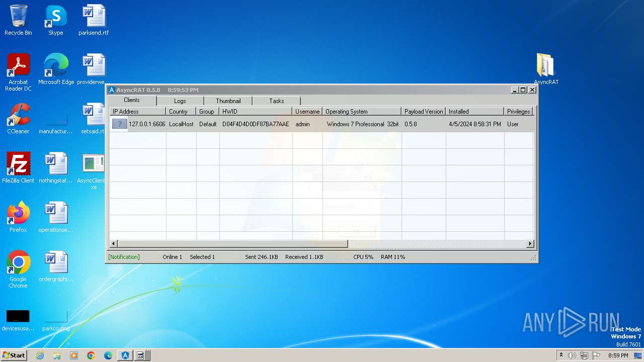Image resolution: width=644 pixels, height=362 pixels.
Task: Switch to the Thumbnail tab
Action: (x=228, y=101)
